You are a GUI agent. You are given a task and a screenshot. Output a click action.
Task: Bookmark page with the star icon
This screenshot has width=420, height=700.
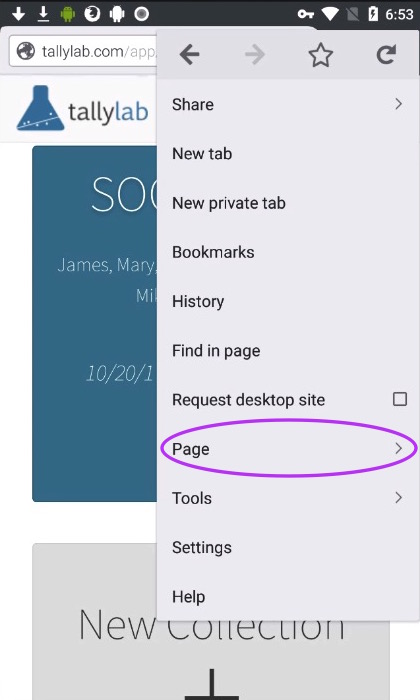click(x=320, y=55)
